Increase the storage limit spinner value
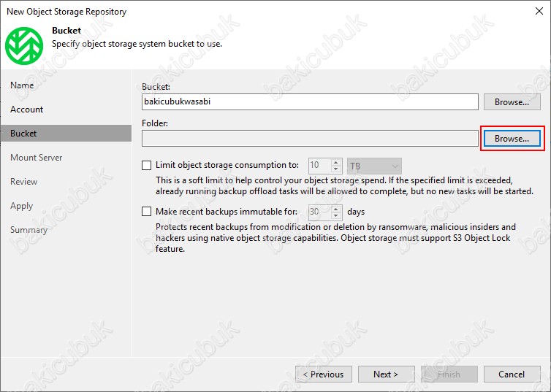The height and width of the screenshot is (392, 551). pos(336,162)
